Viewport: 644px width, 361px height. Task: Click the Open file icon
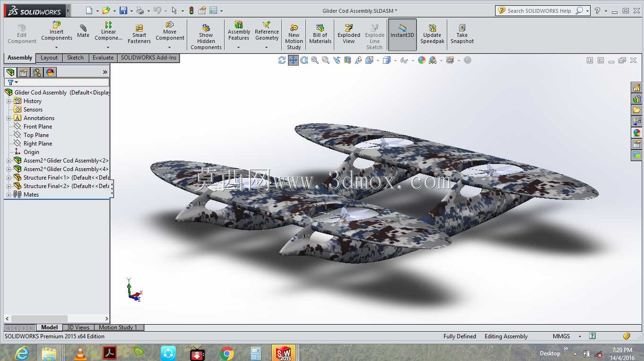click(106, 10)
